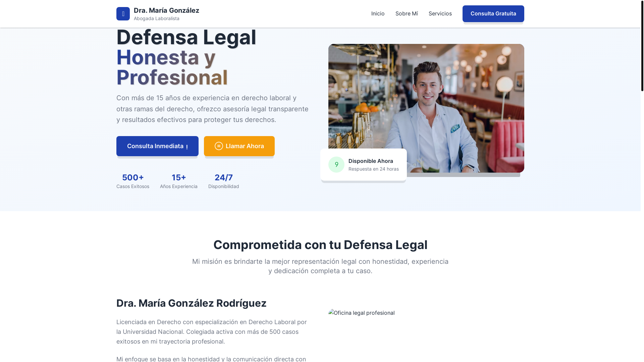This screenshot has height=362, width=644.
Task: Click the Defensa Legal heading line
Action: pos(186,37)
